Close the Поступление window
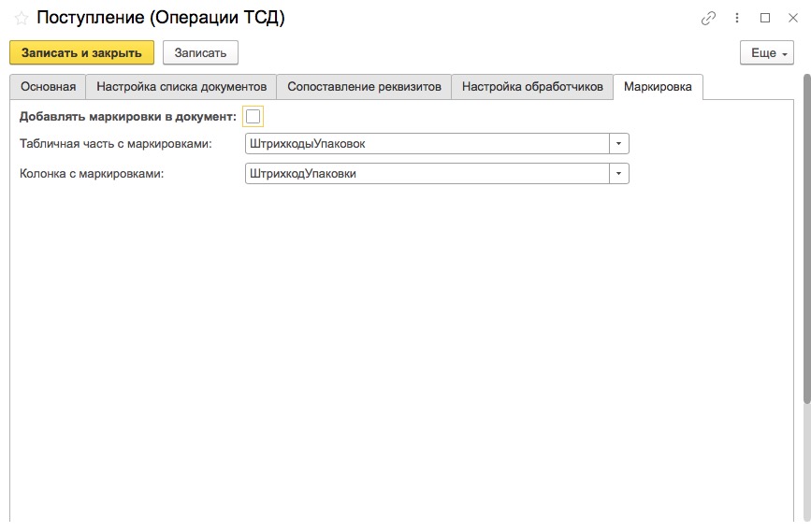The height and width of the screenshot is (532, 811). tap(793, 18)
